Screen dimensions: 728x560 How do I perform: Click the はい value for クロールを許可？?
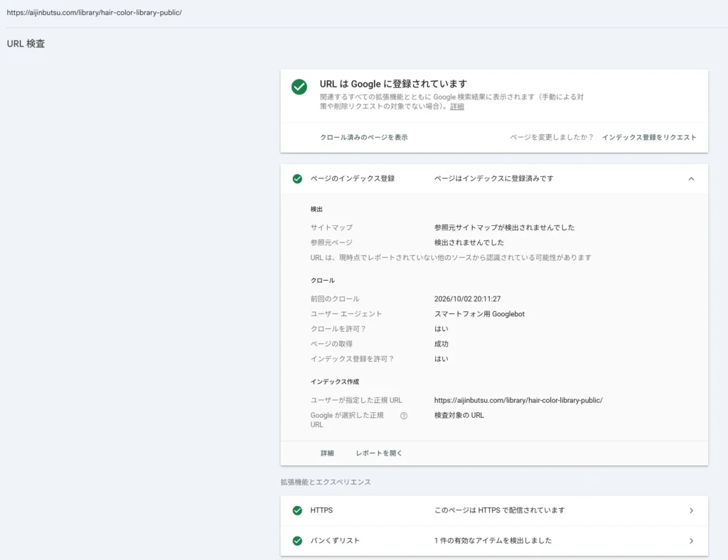pos(441,329)
